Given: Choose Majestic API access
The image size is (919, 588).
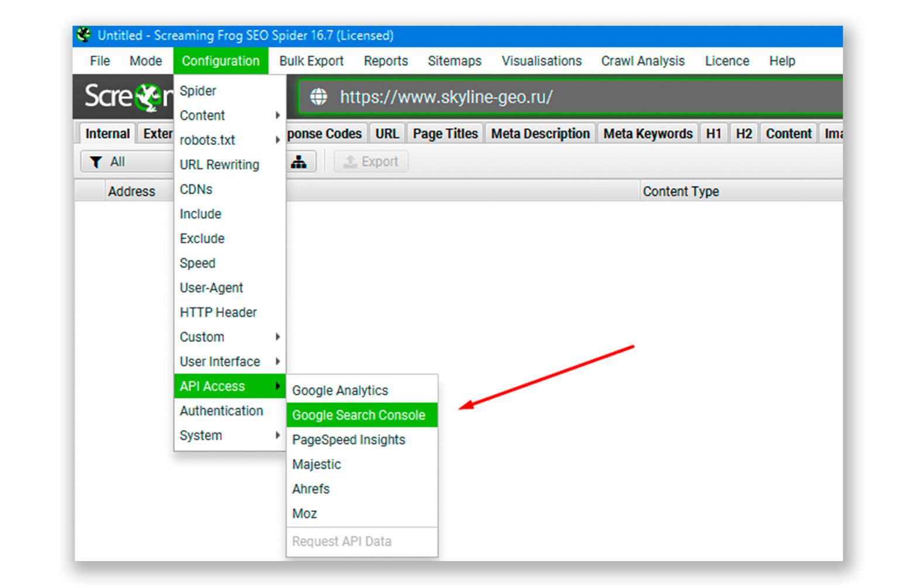Looking at the screenshot, I should pyautogui.click(x=362, y=464).
